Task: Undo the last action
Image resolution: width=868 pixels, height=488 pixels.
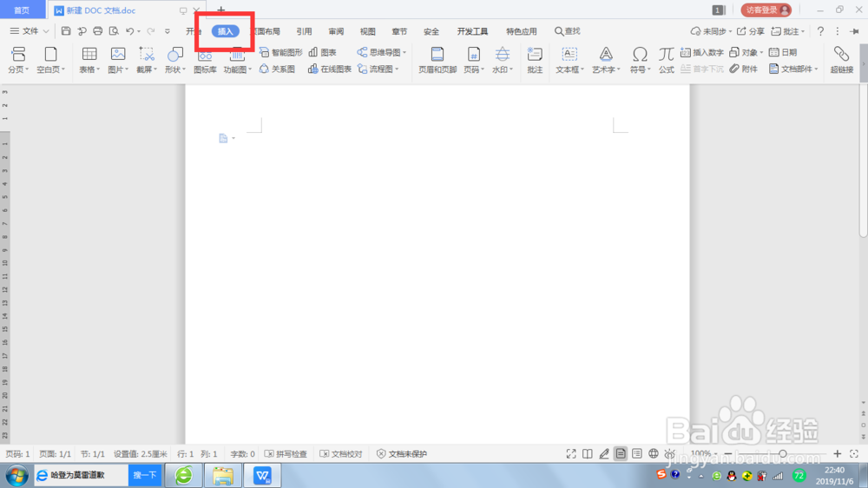Action: 129,31
